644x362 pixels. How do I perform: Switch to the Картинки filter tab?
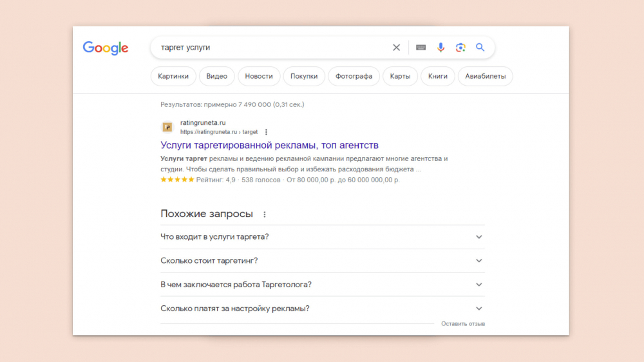173,76
